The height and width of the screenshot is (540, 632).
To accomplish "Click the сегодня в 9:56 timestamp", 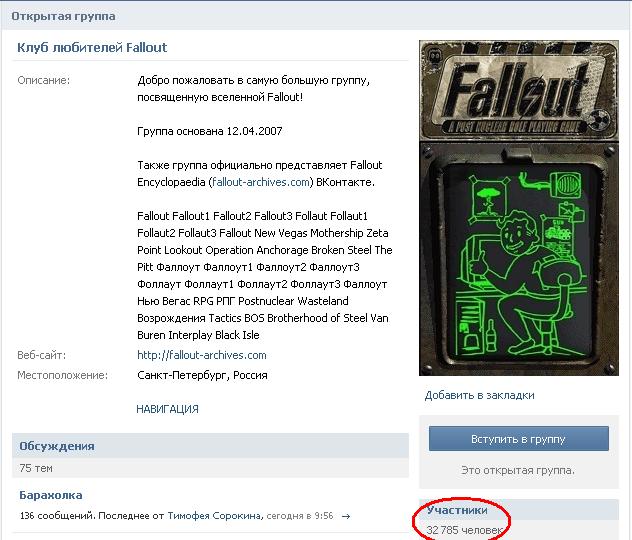I will pos(300,516).
